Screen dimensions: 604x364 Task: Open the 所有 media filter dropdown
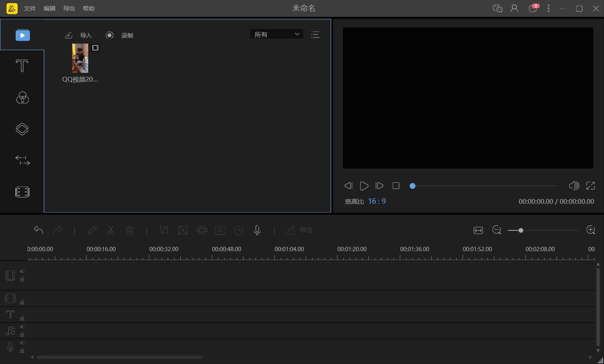pyautogui.click(x=276, y=34)
